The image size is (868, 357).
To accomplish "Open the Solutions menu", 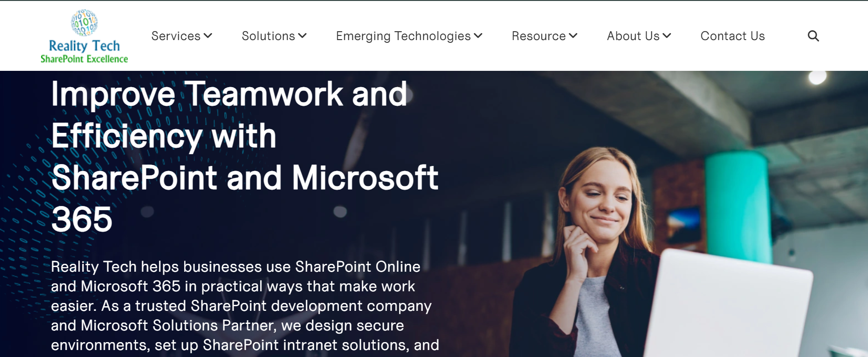I will click(x=274, y=36).
